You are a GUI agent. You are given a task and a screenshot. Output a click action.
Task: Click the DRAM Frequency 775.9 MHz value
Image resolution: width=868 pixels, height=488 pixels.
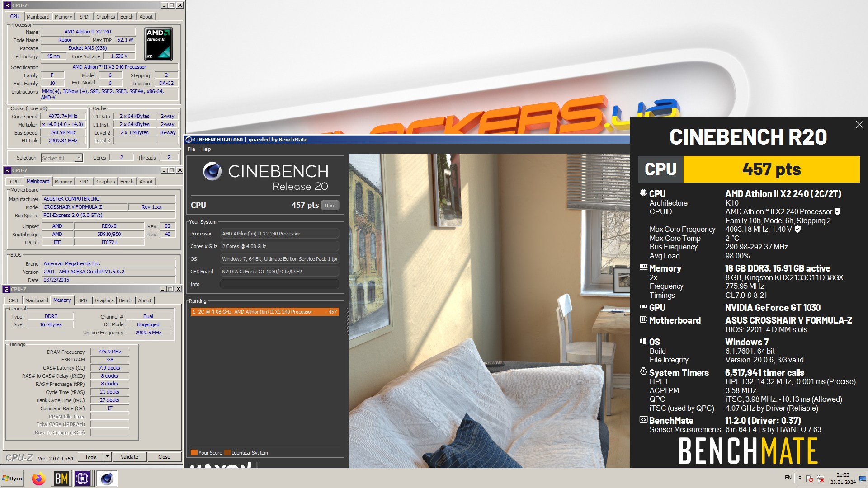coord(109,352)
